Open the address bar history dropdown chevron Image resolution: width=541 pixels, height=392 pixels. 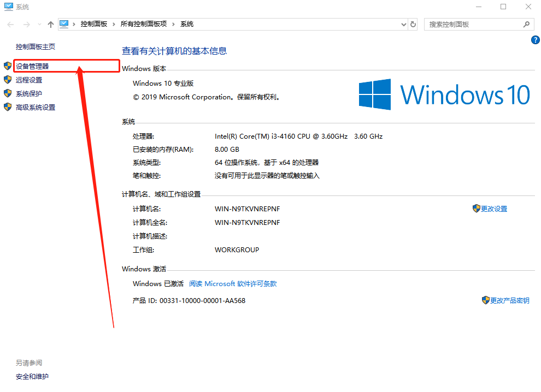point(403,24)
